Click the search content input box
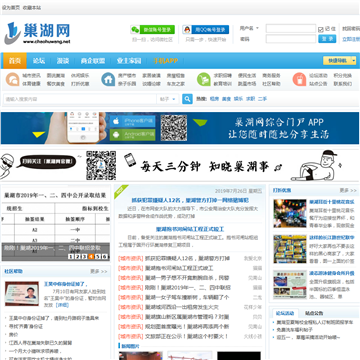 (x=80, y=99)
